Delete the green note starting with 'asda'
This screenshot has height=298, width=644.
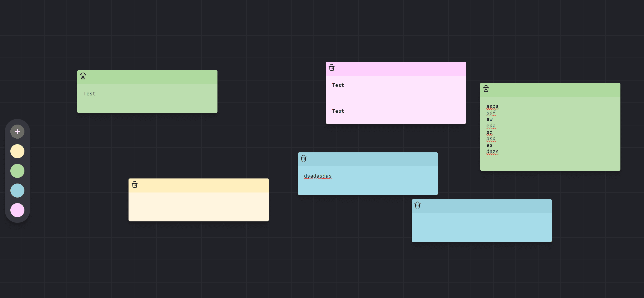click(x=486, y=89)
